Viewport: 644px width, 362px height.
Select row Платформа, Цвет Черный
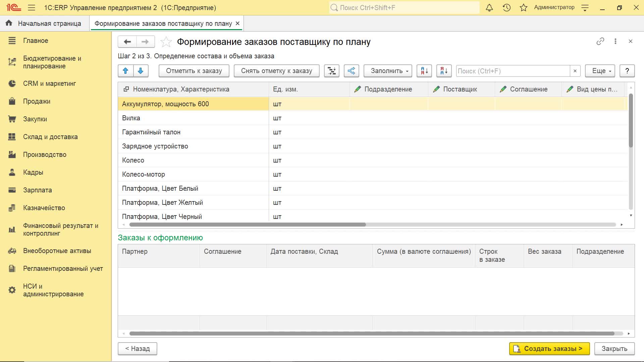[373, 216]
